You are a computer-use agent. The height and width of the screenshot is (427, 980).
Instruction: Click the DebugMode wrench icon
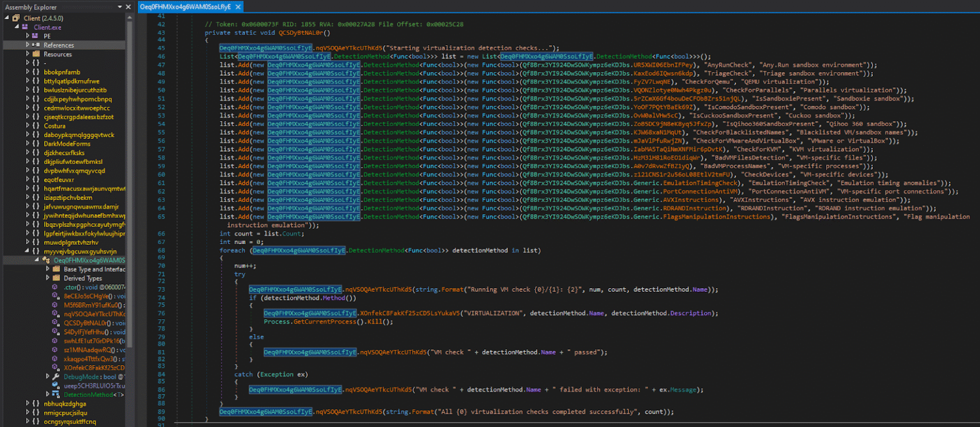56,375
